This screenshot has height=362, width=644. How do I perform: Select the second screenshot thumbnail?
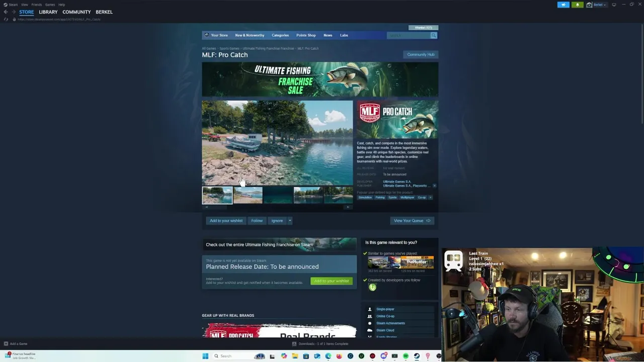click(x=248, y=195)
